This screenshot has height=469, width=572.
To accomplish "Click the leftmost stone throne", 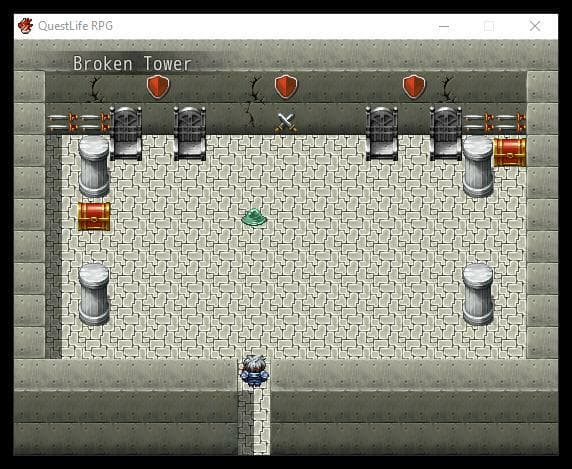I will click(126, 133).
